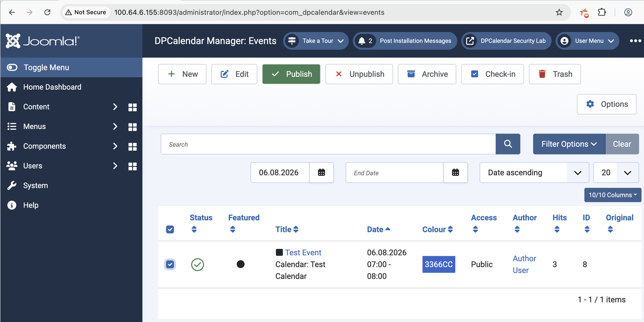Image resolution: width=644 pixels, height=322 pixels.
Task: Sort by Access column arrows
Action: [475, 229]
